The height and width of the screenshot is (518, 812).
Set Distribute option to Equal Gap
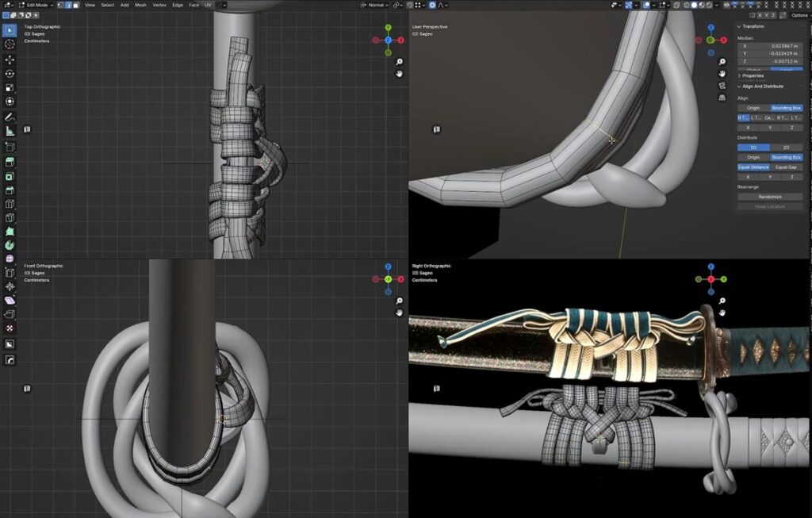(786, 167)
